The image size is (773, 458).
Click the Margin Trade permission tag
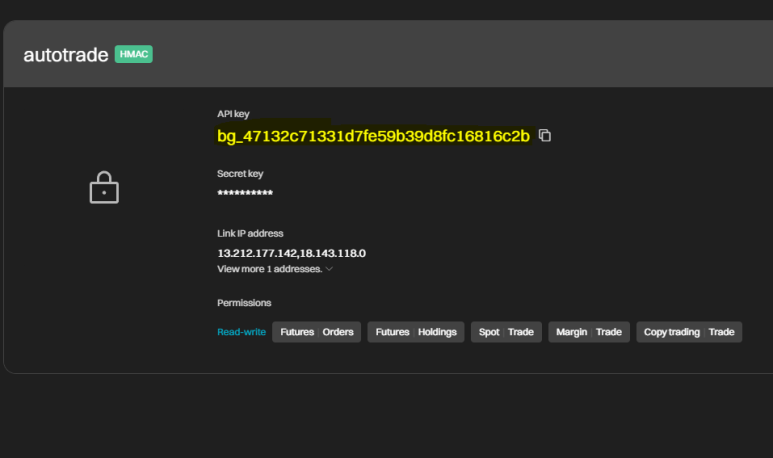[x=589, y=332]
